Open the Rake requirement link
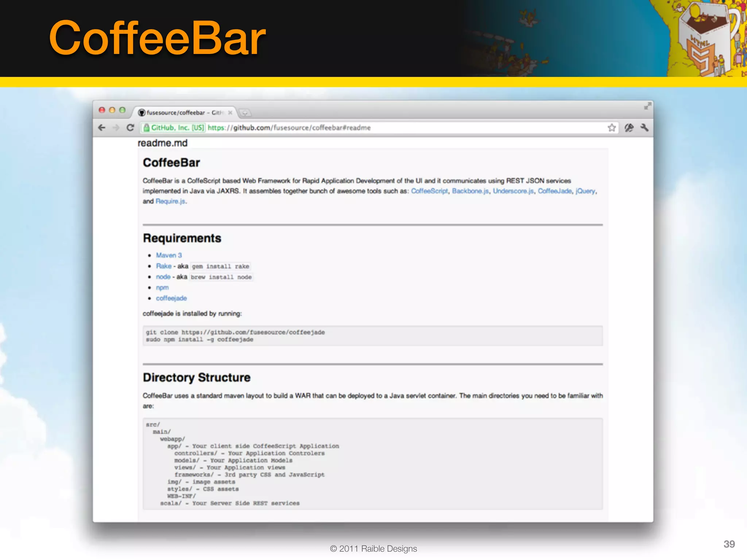 click(x=164, y=266)
